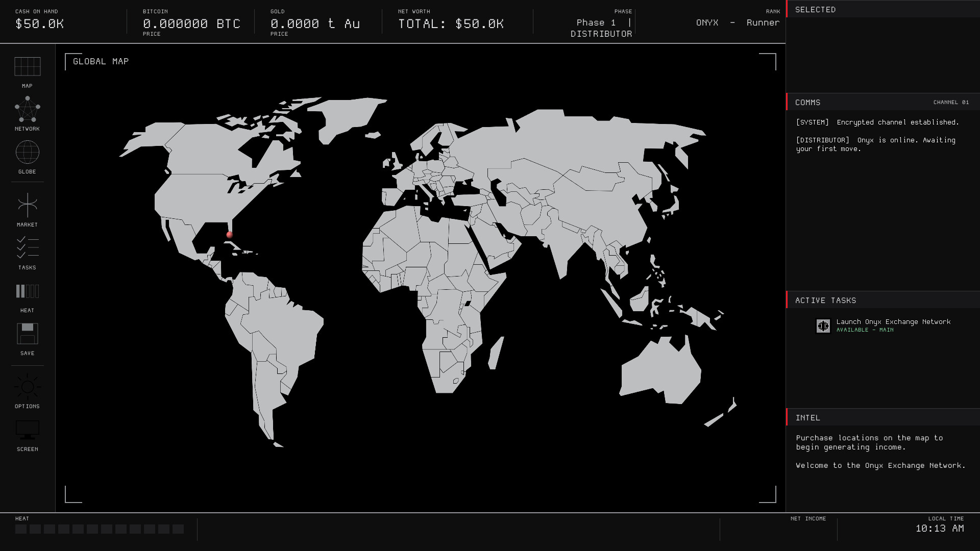
Task: Select the INTEL panel header
Action: [x=883, y=417]
